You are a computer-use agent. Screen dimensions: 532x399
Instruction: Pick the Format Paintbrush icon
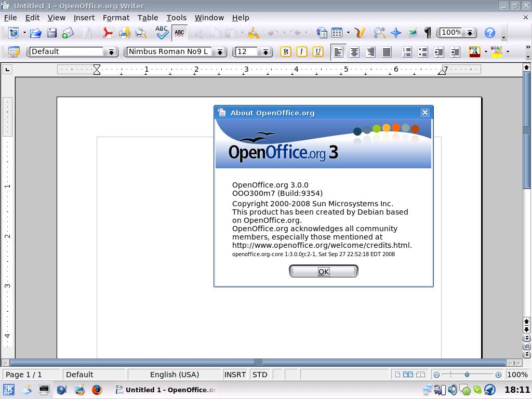click(254, 33)
